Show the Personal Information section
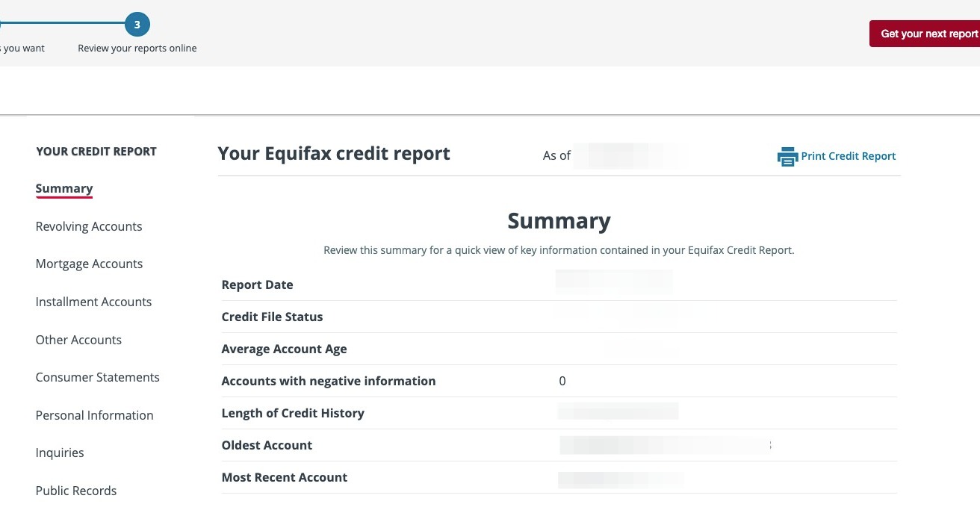The width and height of the screenshot is (980, 510). tap(94, 416)
